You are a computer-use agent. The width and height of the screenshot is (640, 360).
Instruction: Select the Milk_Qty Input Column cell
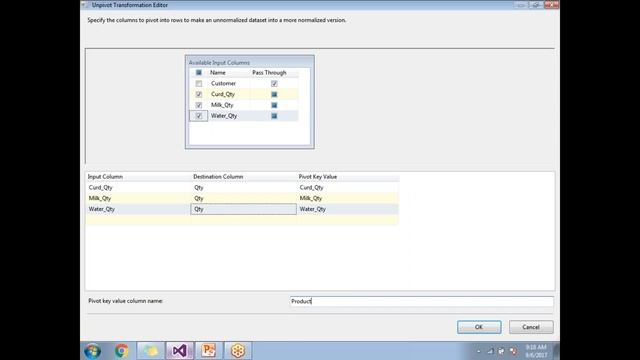coord(138,198)
